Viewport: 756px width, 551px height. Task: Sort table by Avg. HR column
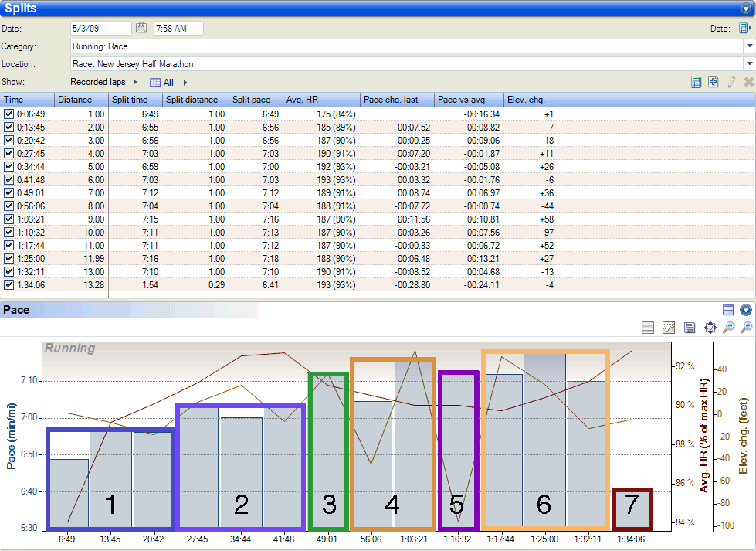320,100
